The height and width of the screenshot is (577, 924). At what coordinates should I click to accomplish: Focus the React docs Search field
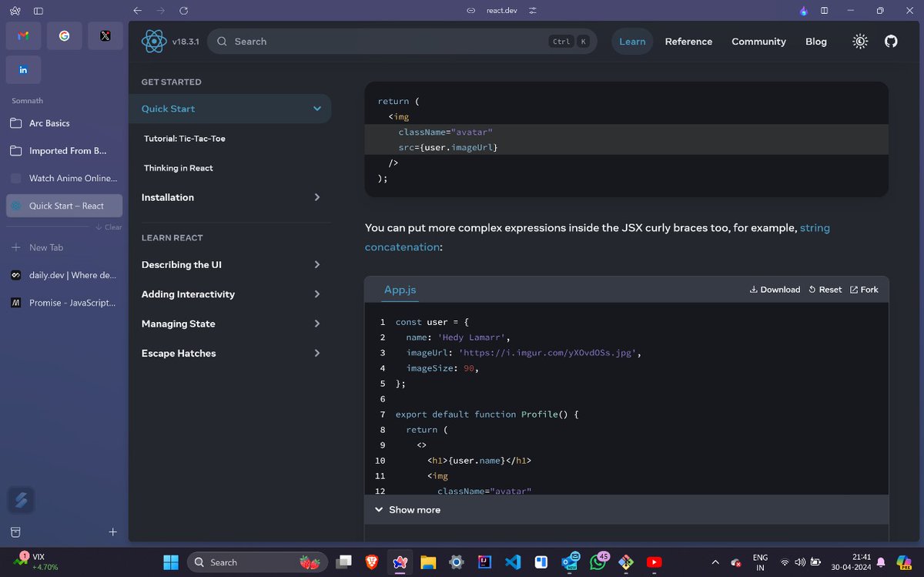[402, 42]
